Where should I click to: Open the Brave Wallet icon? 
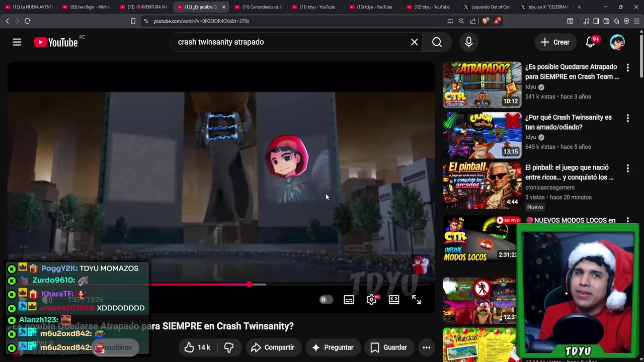pos(606,21)
